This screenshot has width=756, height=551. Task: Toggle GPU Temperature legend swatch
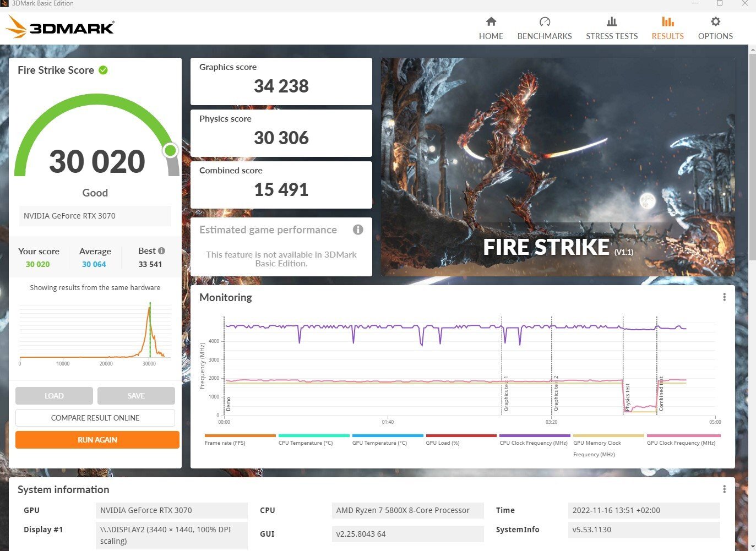(x=388, y=435)
